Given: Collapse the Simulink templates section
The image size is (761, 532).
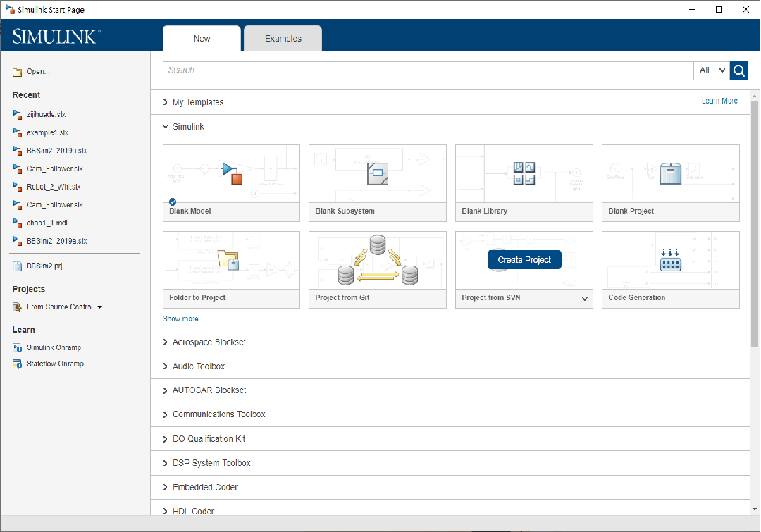Looking at the screenshot, I should point(165,127).
